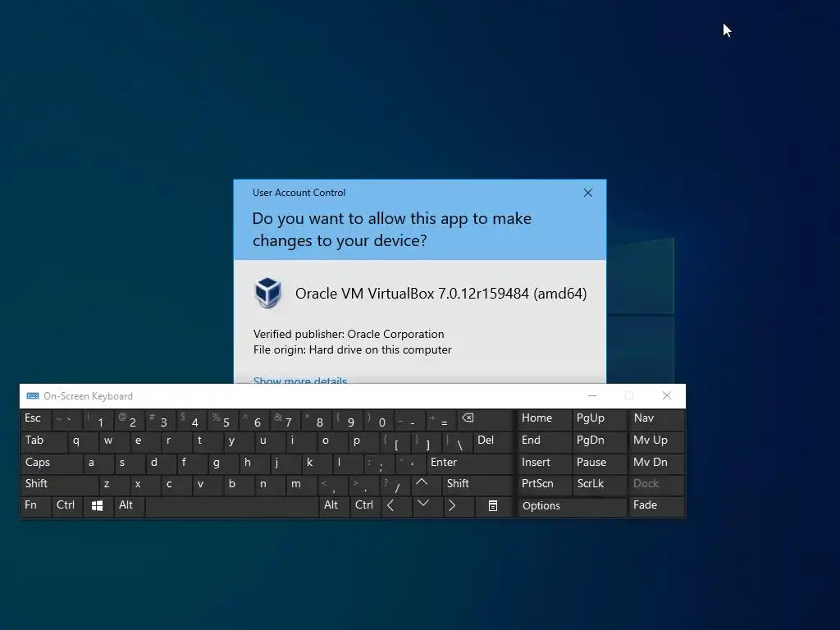Tap the PgUp key
Image resolution: width=840 pixels, height=630 pixels.
pos(599,419)
